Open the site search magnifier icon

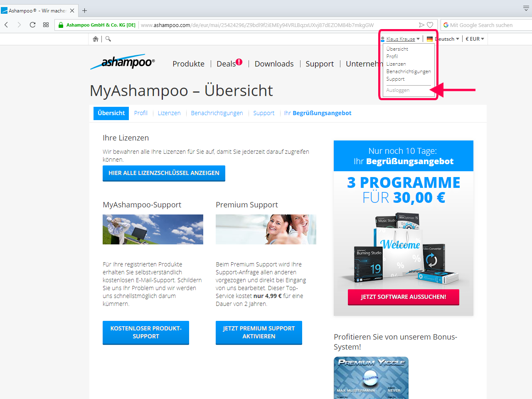click(x=108, y=39)
